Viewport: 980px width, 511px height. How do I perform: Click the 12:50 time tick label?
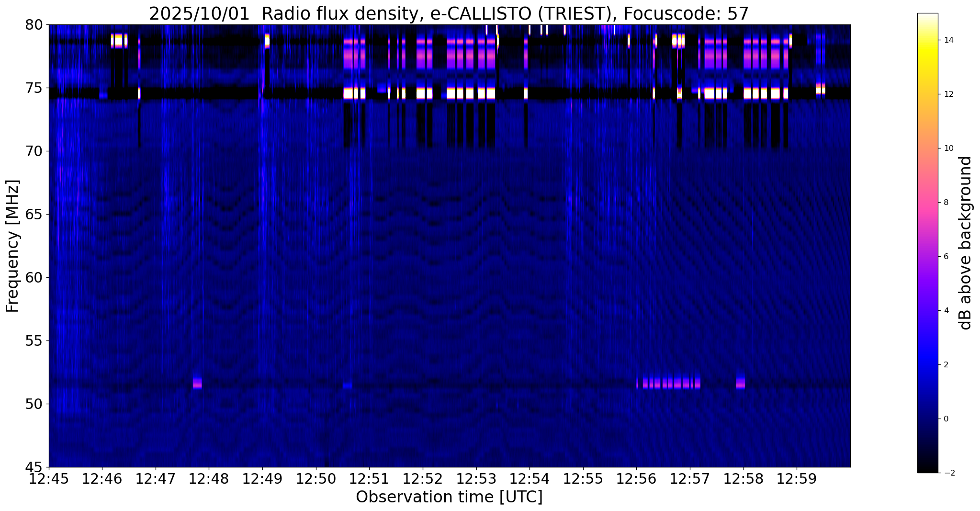[316, 479]
